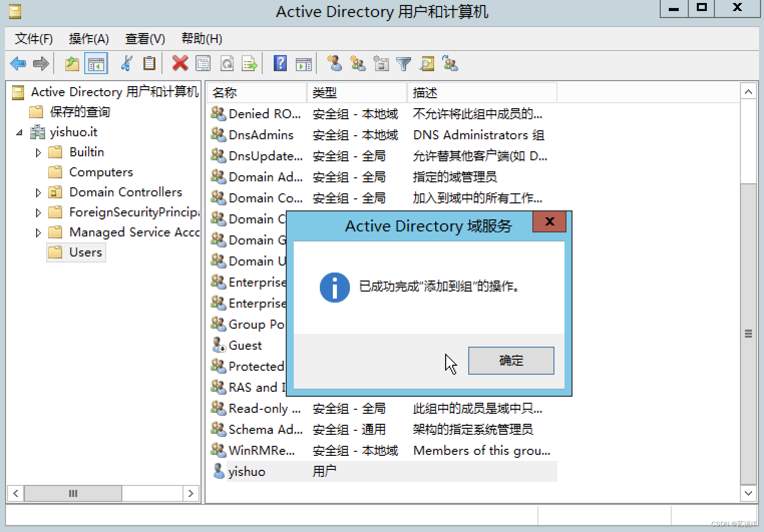Image resolution: width=764 pixels, height=532 pixels.
Task: Open the 文件(F) menu
Action: pos(34,39)
